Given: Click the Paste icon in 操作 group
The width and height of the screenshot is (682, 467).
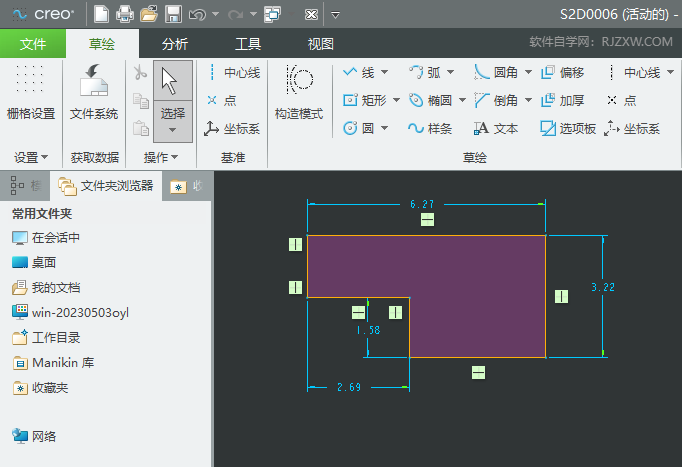Looking at the screenshot, I should [140, 128].
